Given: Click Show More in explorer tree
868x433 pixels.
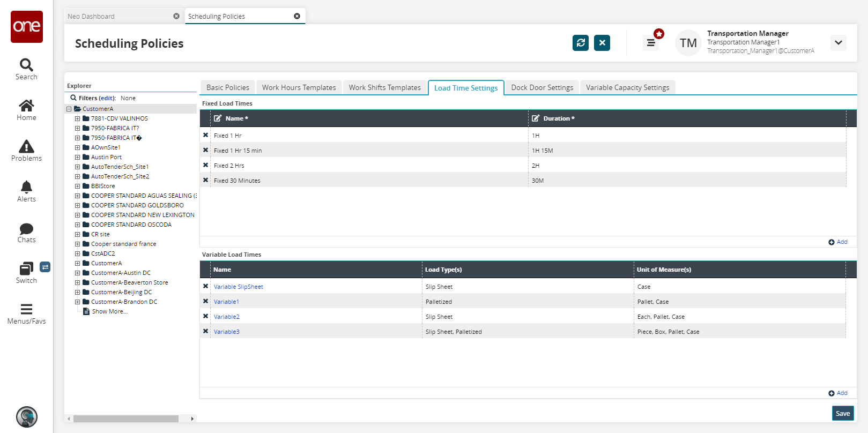Looking at the screenshot, I should click(109, 312).
